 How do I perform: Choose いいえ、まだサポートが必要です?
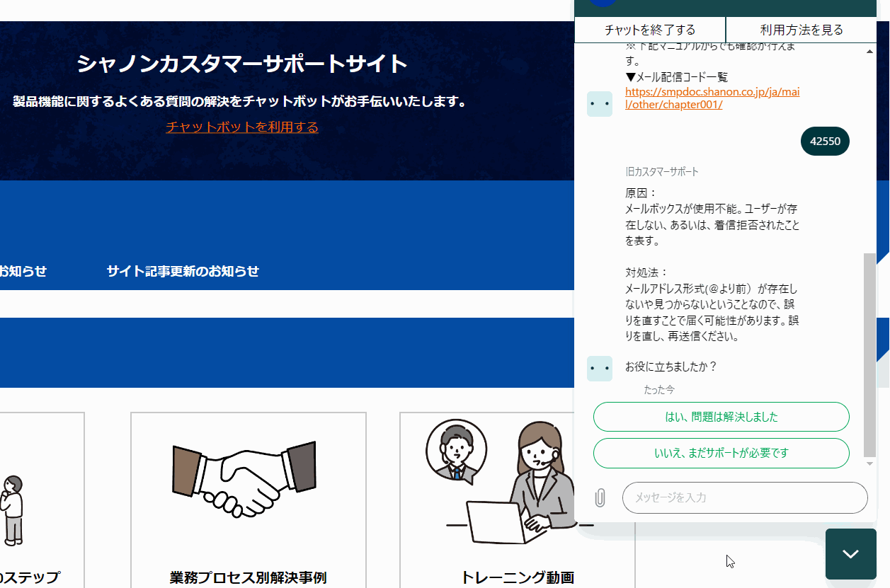tap(721, 453)
